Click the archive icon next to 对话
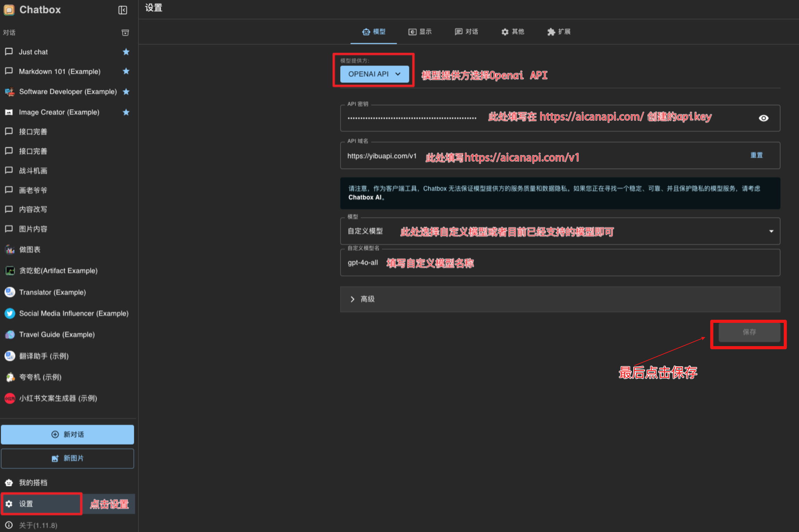799x532 pixels. pyautogui.click(x=126, y=32)
